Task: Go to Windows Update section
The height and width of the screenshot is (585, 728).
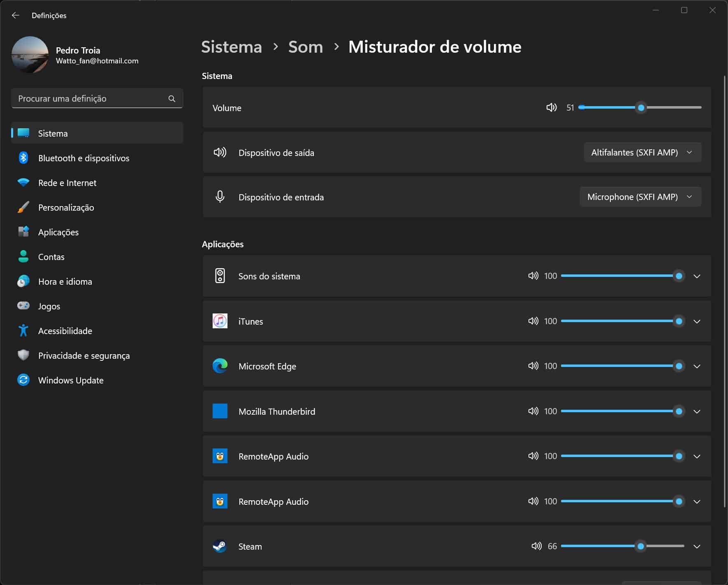Action: pyautogui.click(x=71, y=381)
